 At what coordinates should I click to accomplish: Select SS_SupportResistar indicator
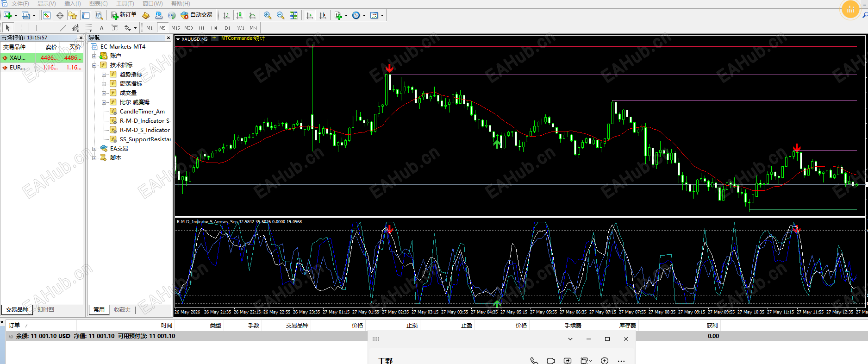pyautogui.click(x=145, y=139)
